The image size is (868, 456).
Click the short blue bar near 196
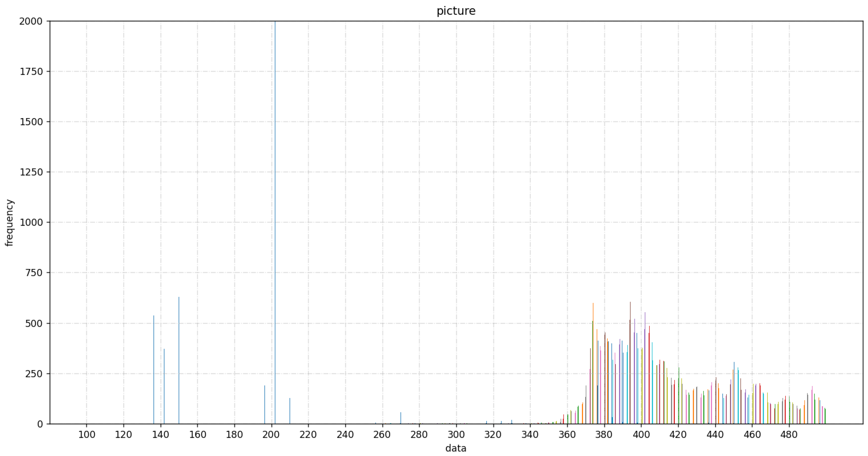(x=265, y=405)
